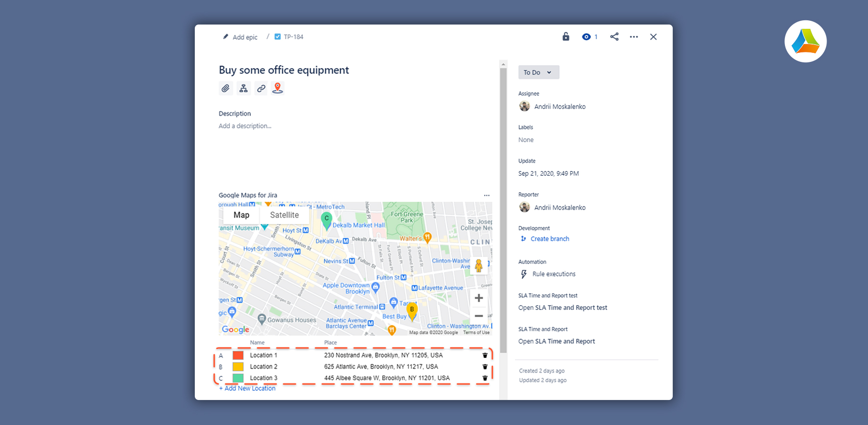Click the Walter's restaurant map pin
This screenshot has width=868, height=425.
tap(427, 238)
